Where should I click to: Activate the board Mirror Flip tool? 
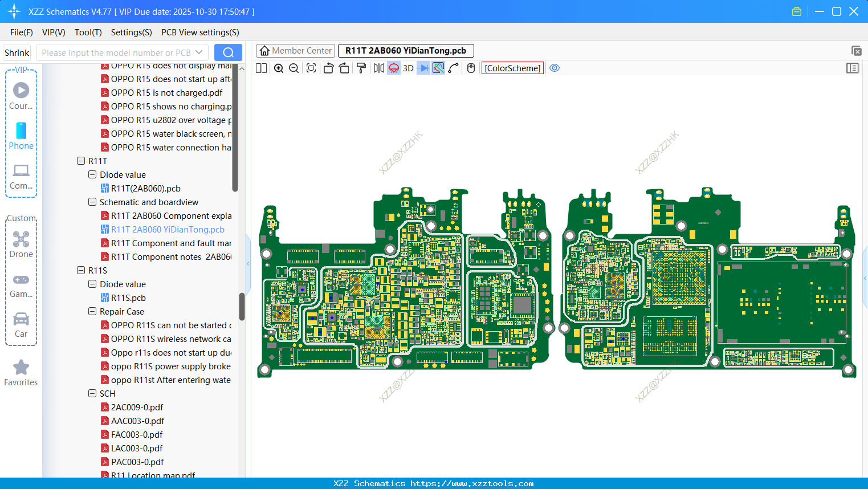378,68
